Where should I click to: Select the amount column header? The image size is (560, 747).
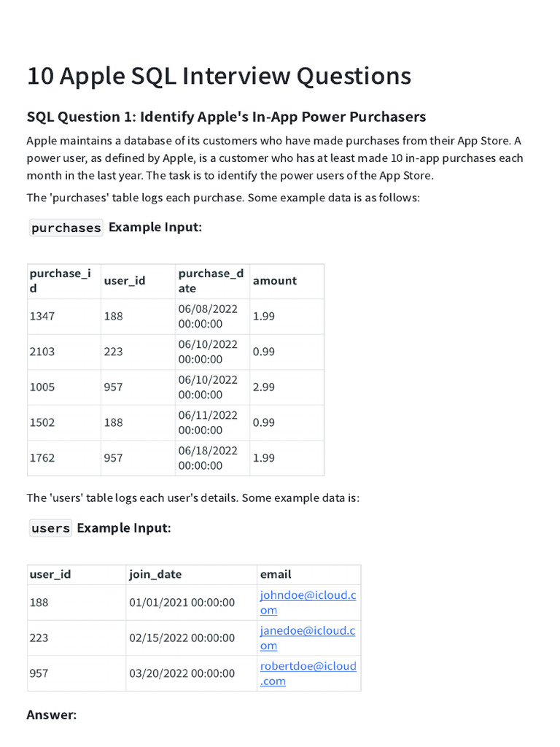[x=275, y=281]
